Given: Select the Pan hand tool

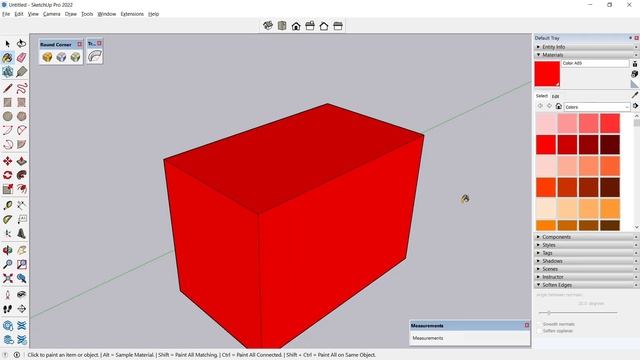Looking at the screenshot, I should pos(21,250).
